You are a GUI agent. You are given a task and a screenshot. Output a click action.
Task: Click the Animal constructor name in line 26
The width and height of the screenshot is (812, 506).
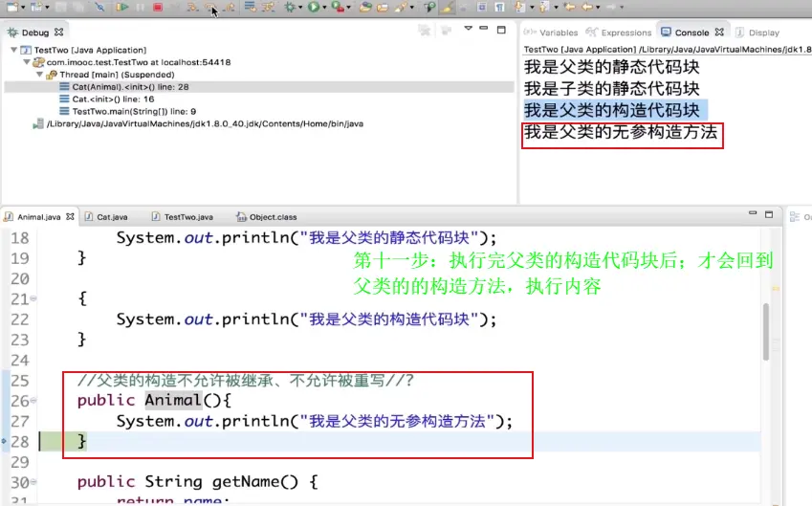coord(173,401)
